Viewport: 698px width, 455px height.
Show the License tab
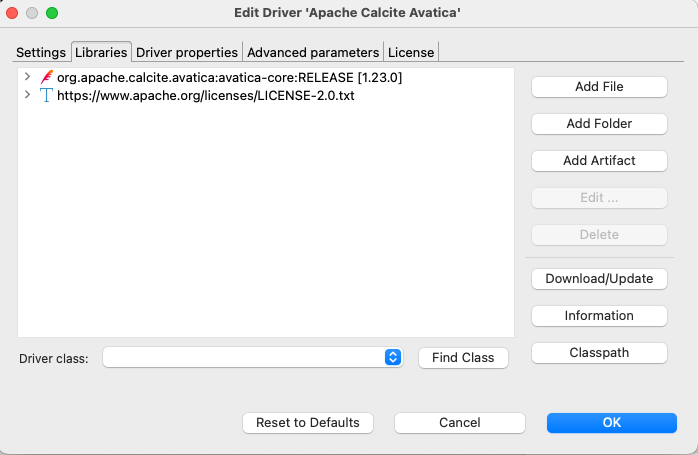pyautogui.click(x=411, y=52)
